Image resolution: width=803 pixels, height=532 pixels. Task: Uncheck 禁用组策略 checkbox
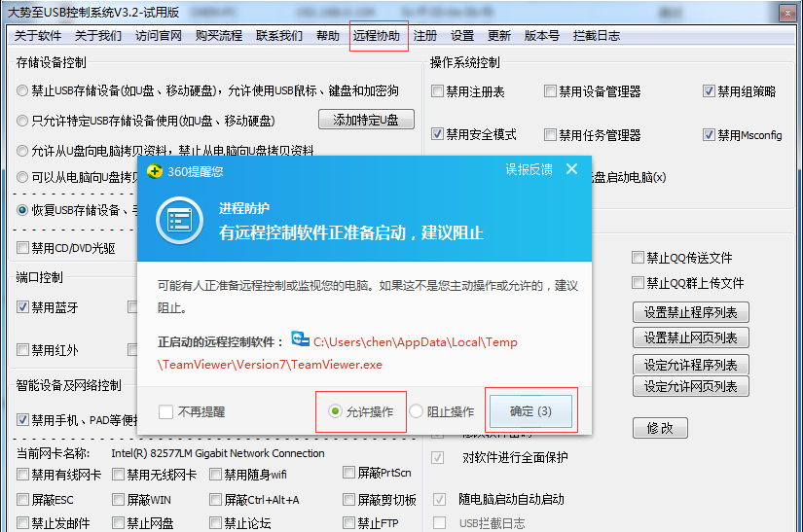(x=709, y=91)
